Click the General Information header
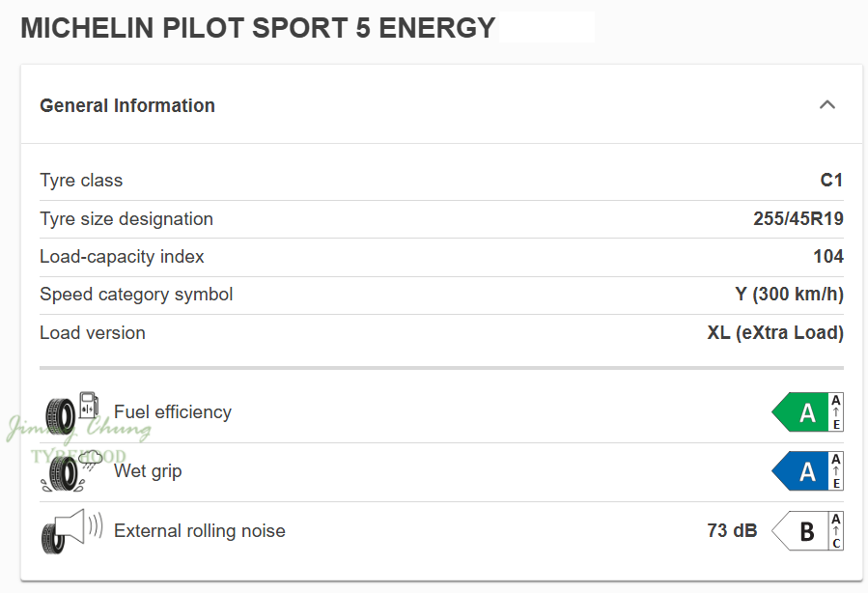Image resolution: width=868 pixels, height=593 pixels. tap(127, 105)
